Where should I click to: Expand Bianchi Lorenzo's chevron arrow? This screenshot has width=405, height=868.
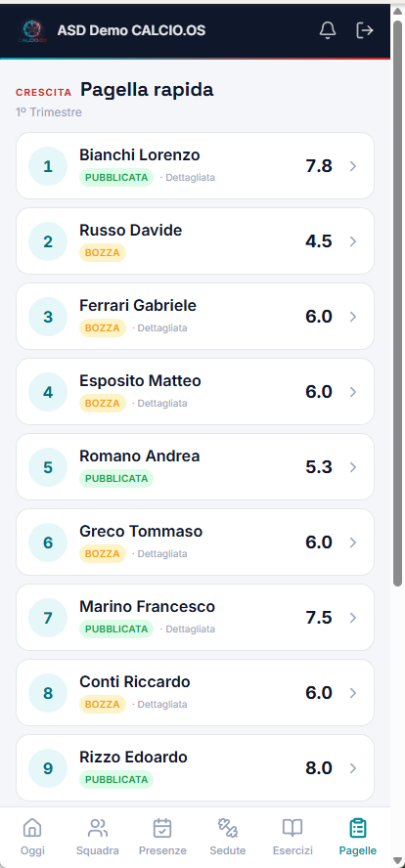tap(353, 166)
